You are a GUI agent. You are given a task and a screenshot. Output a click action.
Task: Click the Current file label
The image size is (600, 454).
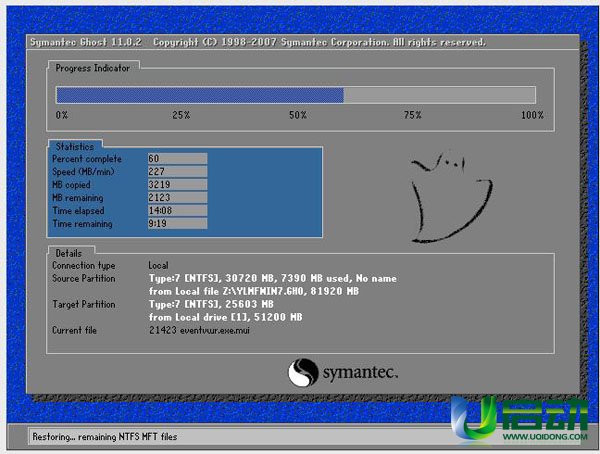pyautogui.click(x=74, y=330)
